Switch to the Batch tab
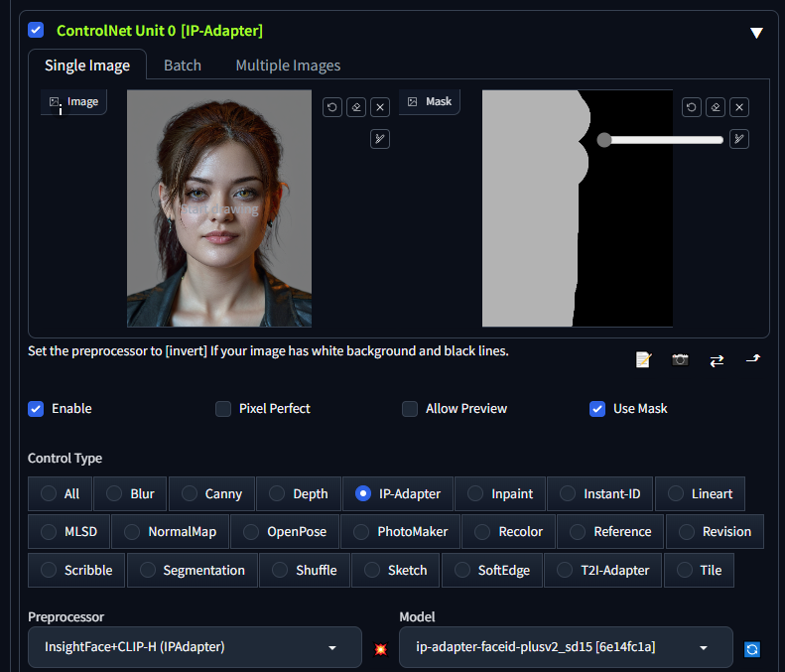Screen dimensions: 785x672 pos(182,66)
